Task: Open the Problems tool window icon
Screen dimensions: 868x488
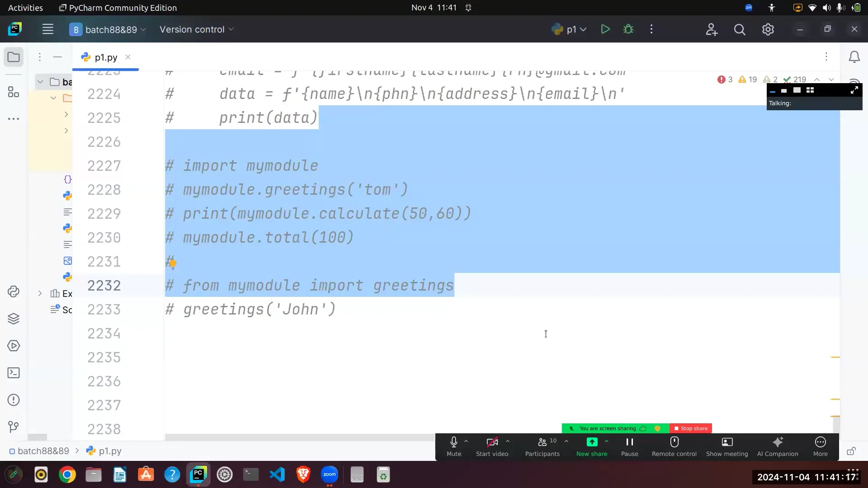Action: point(13,400)
